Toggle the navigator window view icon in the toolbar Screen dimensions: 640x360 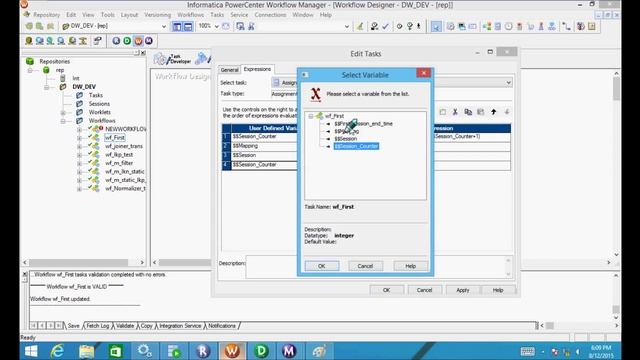(x=177, y=27)
